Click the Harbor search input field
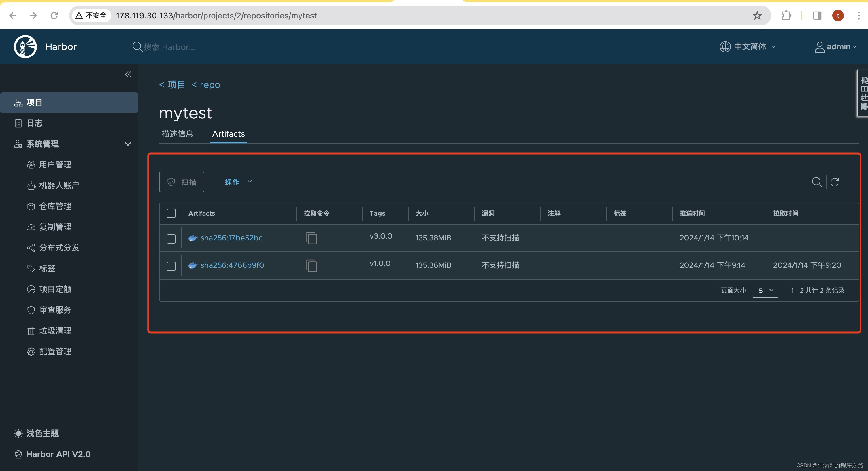The image size is (868, 471). point(169,47)
